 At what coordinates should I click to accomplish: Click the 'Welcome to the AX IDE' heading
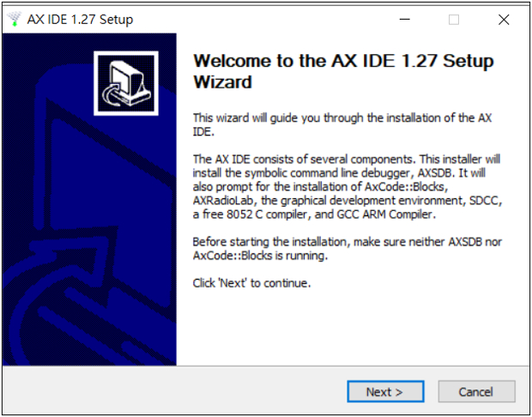pyautogui.click(x=343, y=71)
